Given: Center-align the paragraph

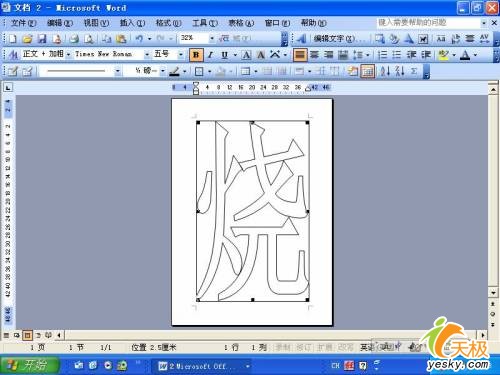Looking at the screenshot, I should (314, 55).
